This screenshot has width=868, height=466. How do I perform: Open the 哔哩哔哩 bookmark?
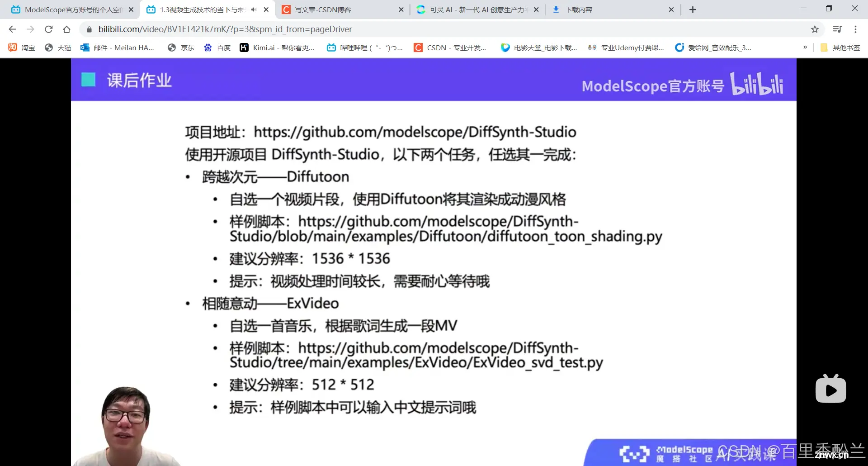point(365,48)
